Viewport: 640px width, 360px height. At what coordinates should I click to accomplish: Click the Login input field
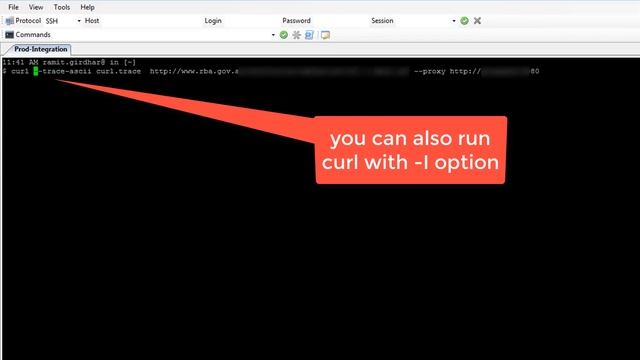coord(251,21)
